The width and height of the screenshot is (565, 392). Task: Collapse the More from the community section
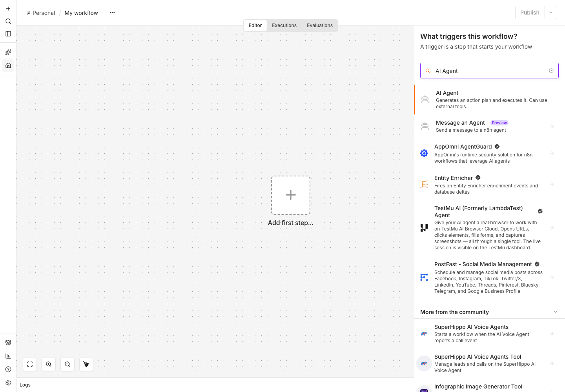556,312
